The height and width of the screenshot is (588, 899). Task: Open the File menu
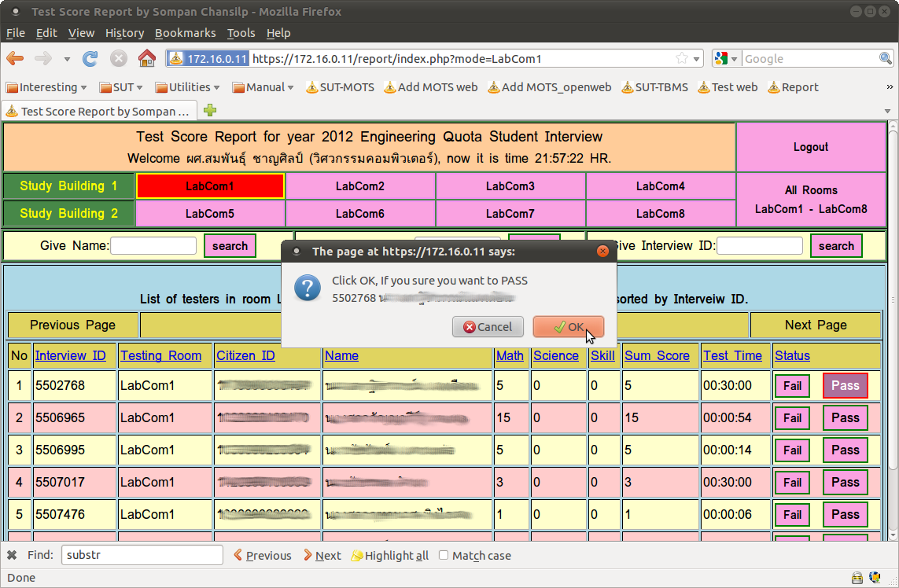[x=16, y=33]
